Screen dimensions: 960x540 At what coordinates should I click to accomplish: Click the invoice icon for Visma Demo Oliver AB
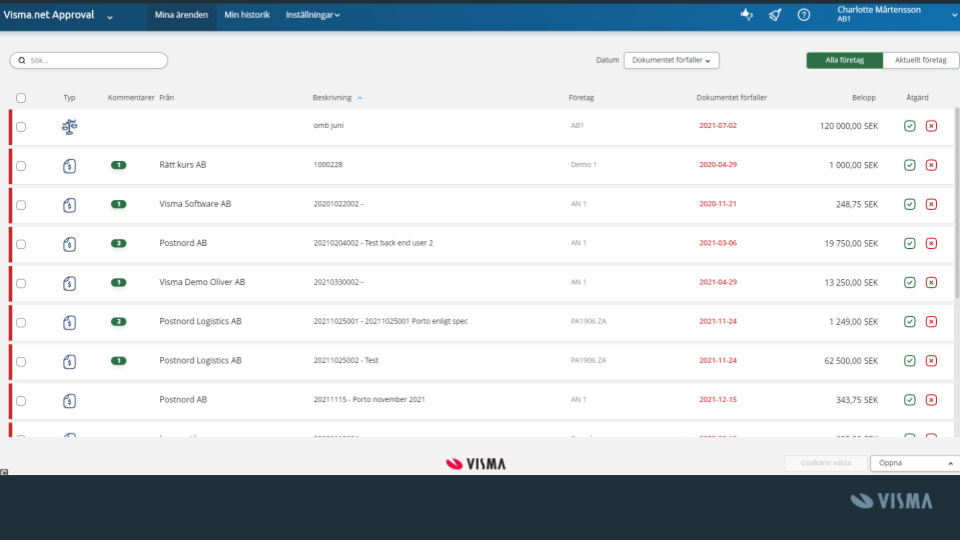click(x=69, y=283)
